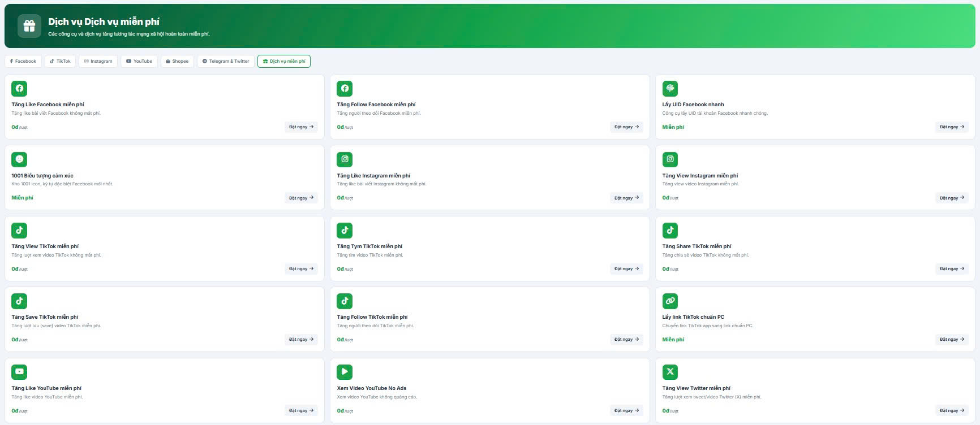Select the Dịch vụ miễn phí tab

(x=284, y=61)
